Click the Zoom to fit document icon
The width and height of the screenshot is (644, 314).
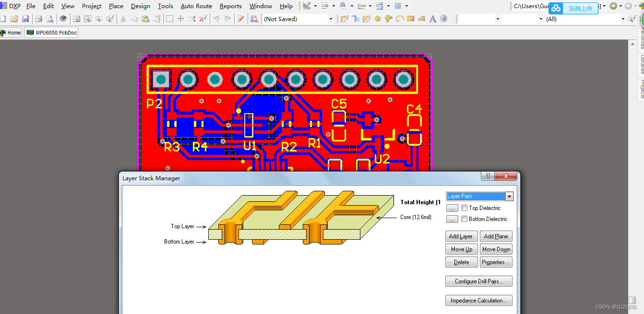76,19
